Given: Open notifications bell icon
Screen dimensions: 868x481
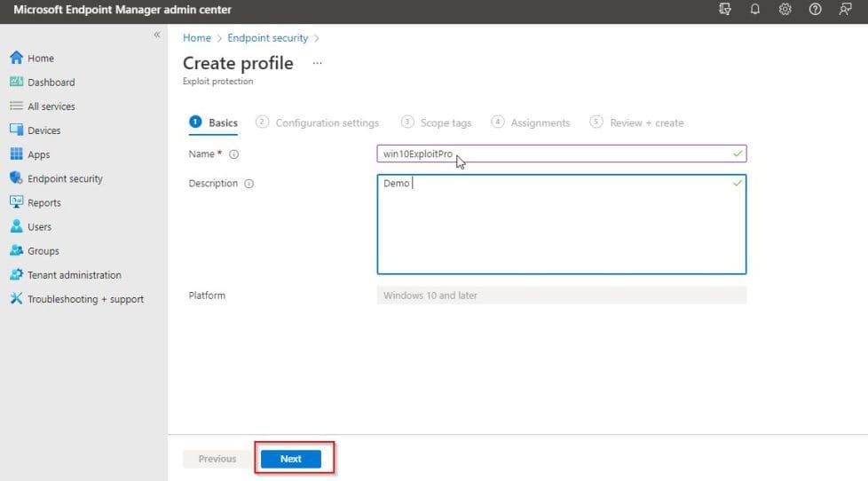Looking at the screenshot, I should point(754,10).
